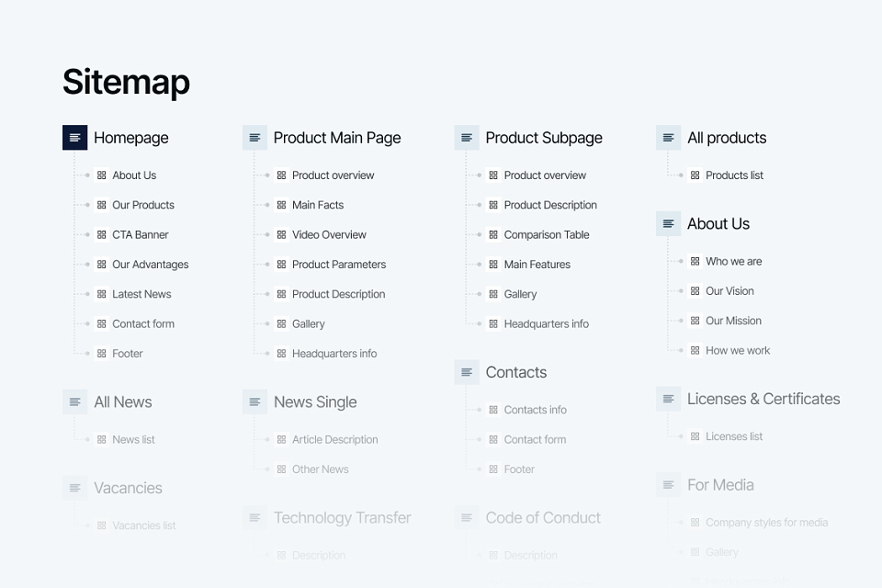
Task: Click the About Us section page icon
Action: coord(668,223)
